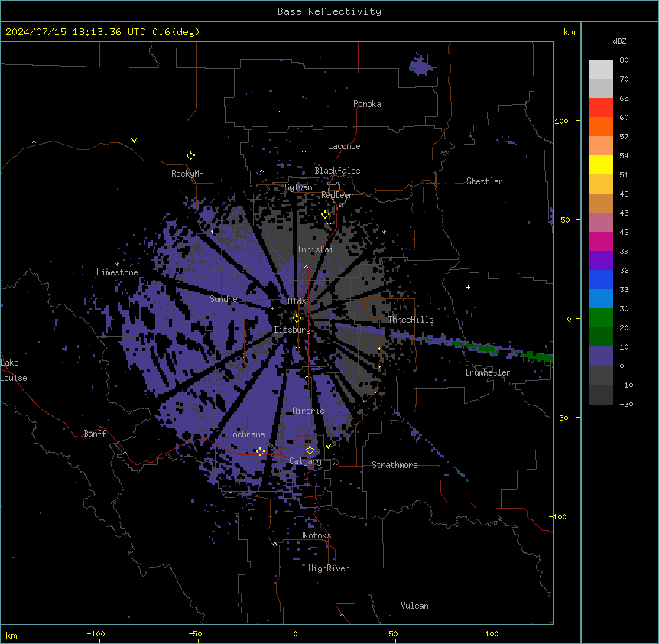Click the yellow radar site marker near Didsbury

[297, 318]
